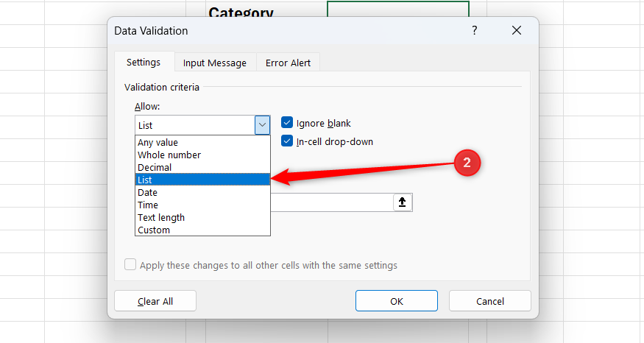Select the highlighted List option
Viewport: 644px width, 343px height.
[202, 180]
